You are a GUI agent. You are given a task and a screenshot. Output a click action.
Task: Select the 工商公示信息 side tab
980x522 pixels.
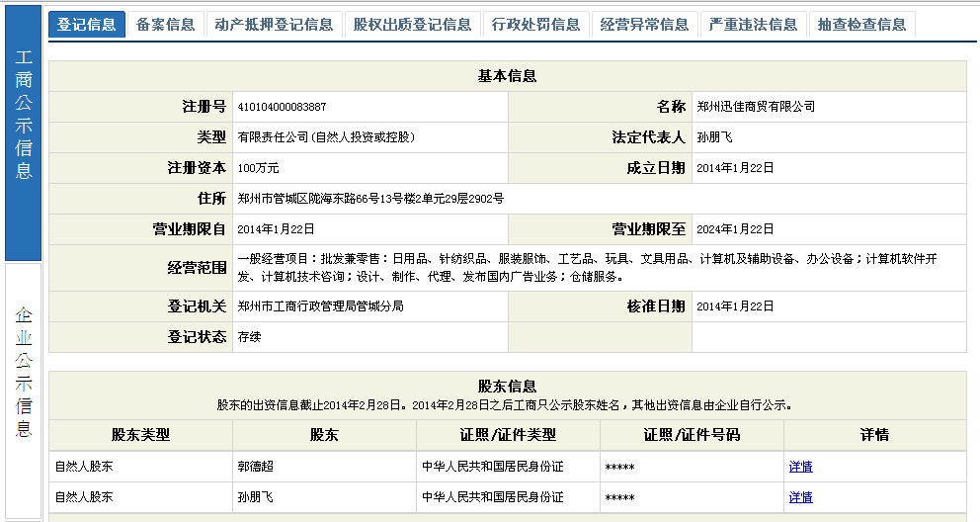point(23,132)
